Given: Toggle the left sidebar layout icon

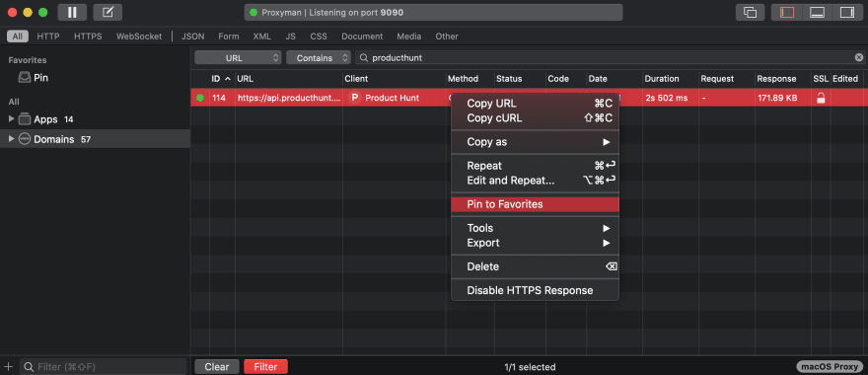Looking at the screenshot, I should pos(787,12).
